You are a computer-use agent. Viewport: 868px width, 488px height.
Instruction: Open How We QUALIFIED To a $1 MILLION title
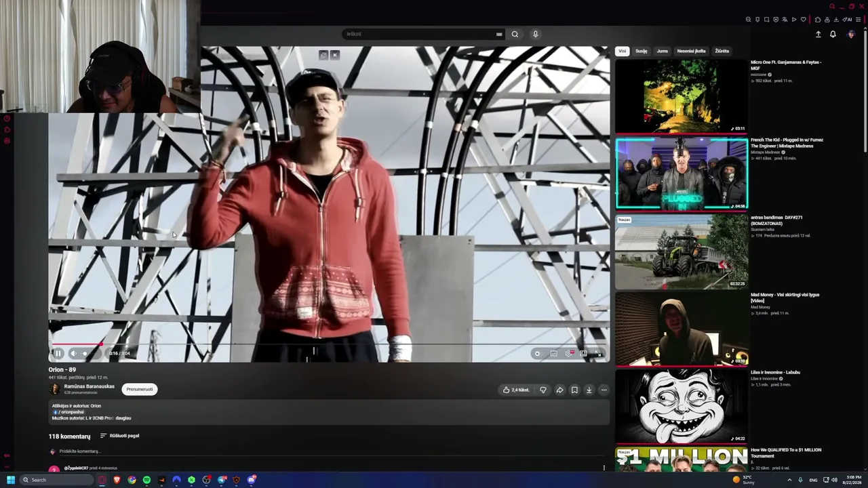click(x=785, y=453)
